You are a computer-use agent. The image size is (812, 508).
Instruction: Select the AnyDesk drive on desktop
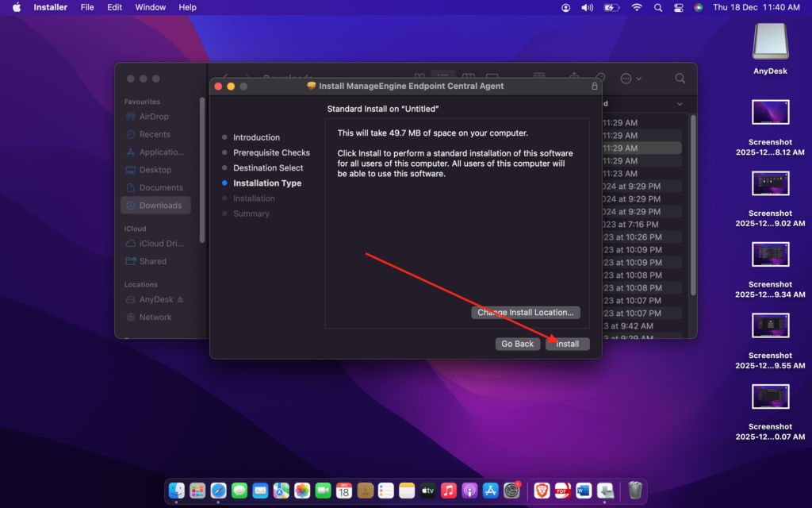point(770,42)
